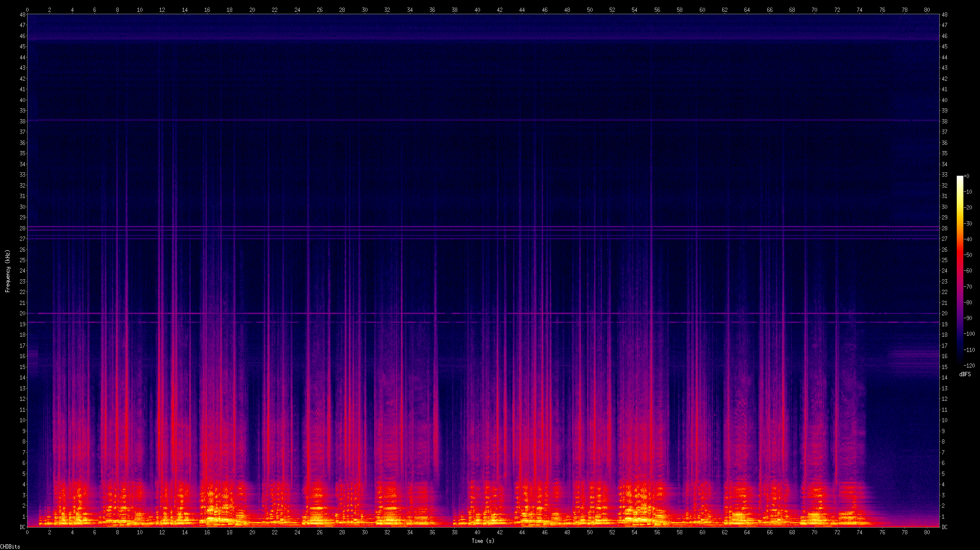Click the 80 second tick on bottom time axis
Viewport: 980px width, 550px height.
click(x=927, y=532)
